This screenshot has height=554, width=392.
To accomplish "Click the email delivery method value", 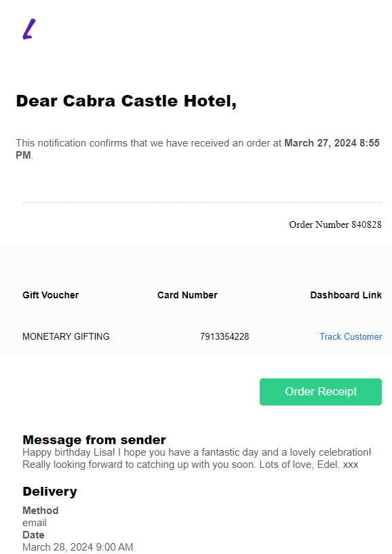I will tap(35, 523).
